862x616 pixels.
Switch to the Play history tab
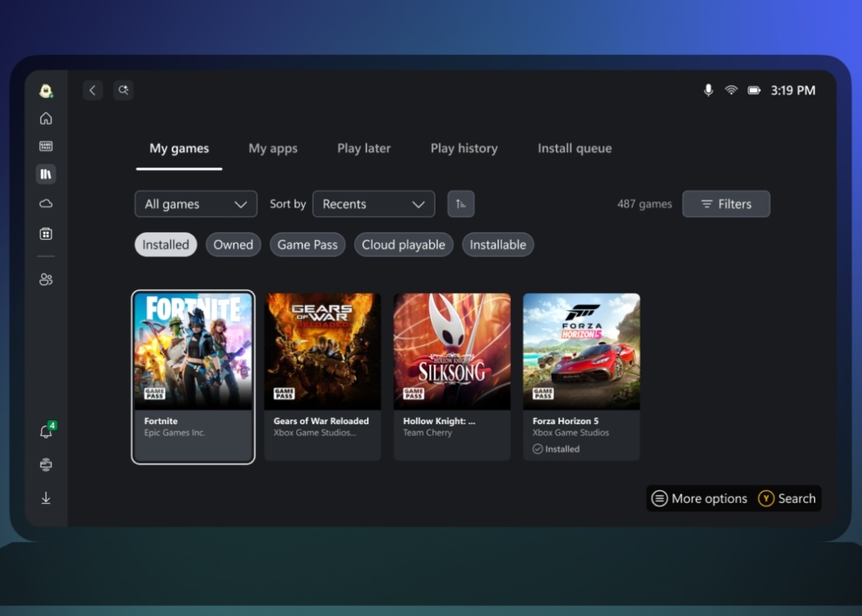coord(464,148)
